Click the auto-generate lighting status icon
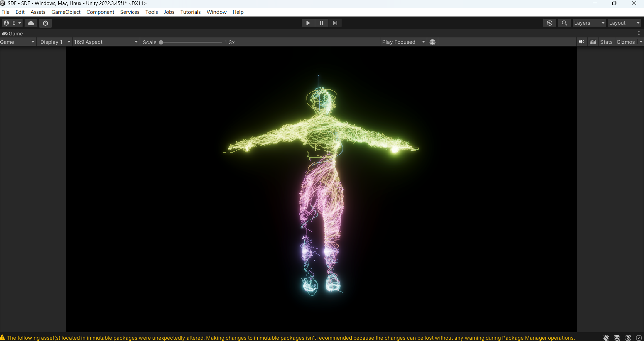The height and width of the screenshot is (341, 644). pos(628,338)
